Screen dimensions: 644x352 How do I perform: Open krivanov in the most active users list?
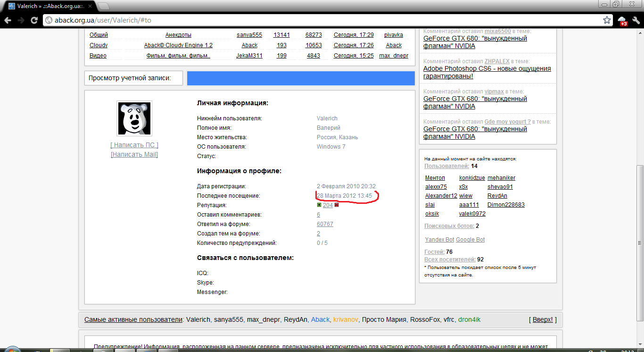[347, 319]
